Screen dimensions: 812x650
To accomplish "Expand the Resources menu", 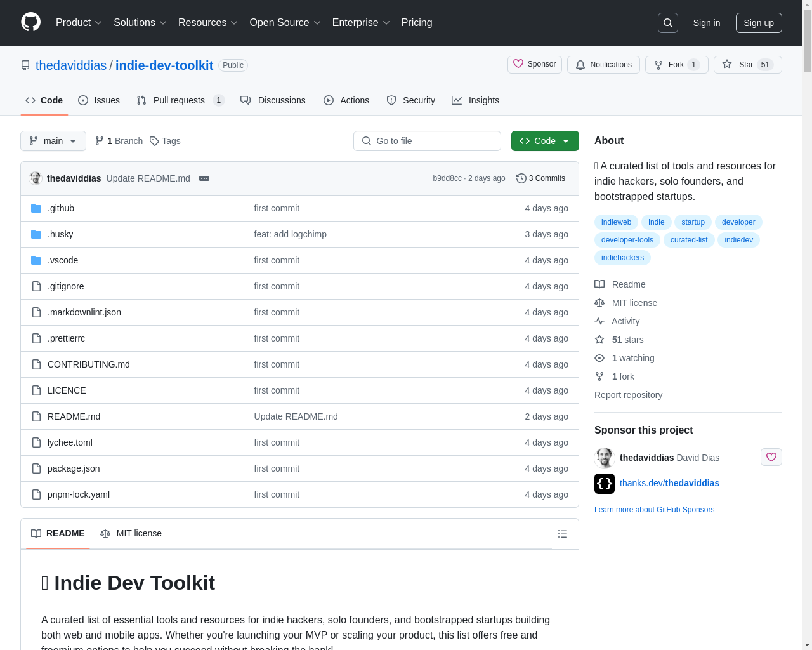I will pyautogui.click(x=208, y=23).
